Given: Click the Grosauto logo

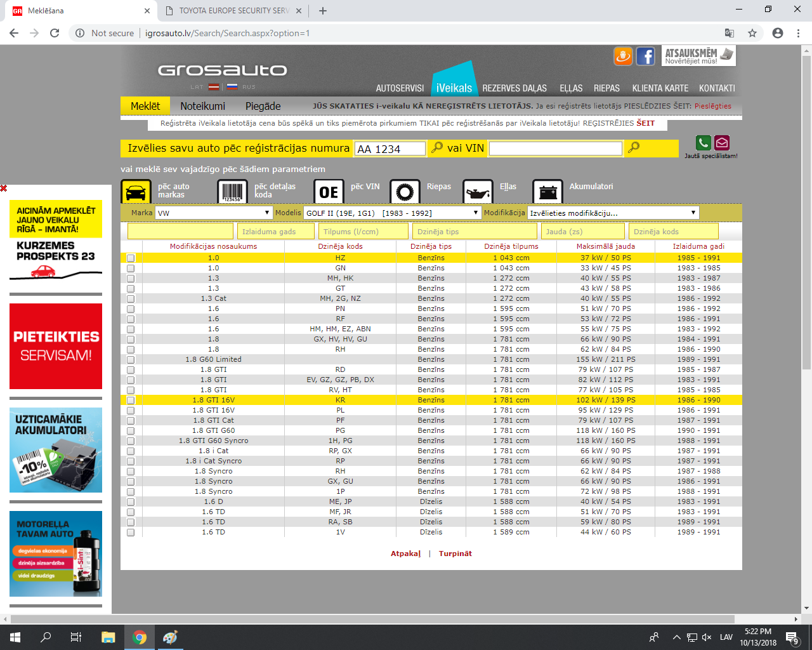Looking at the screenshot, I should 222,70.
